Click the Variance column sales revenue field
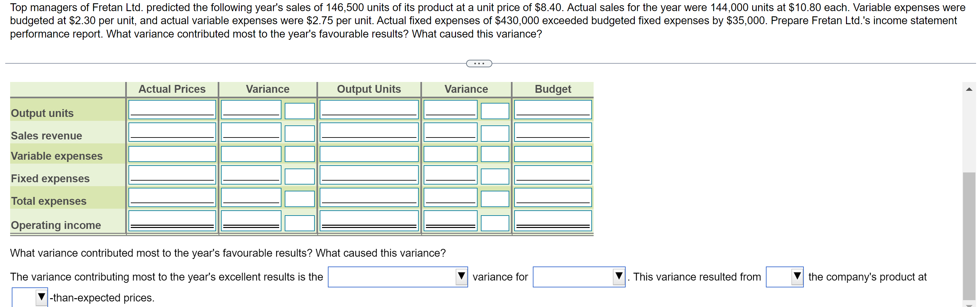Screen dimensions: 980x307 coord(251,133)
